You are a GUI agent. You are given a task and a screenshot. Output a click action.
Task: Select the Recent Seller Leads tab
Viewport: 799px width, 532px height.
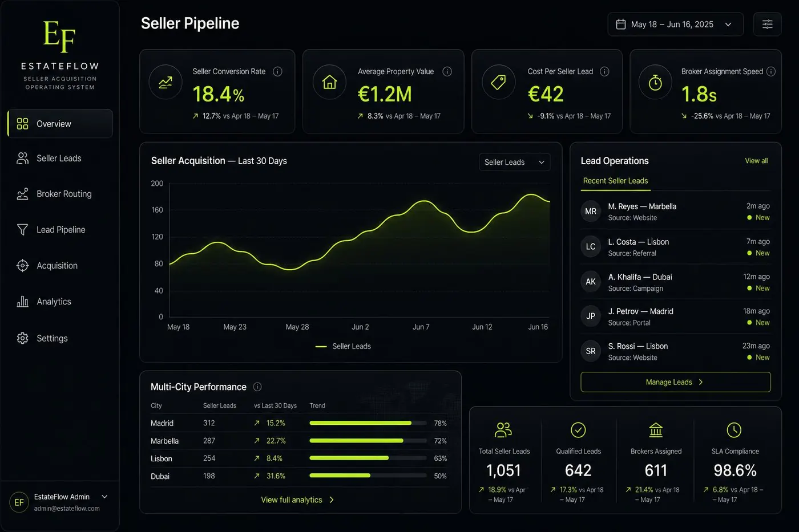[615, 181]
